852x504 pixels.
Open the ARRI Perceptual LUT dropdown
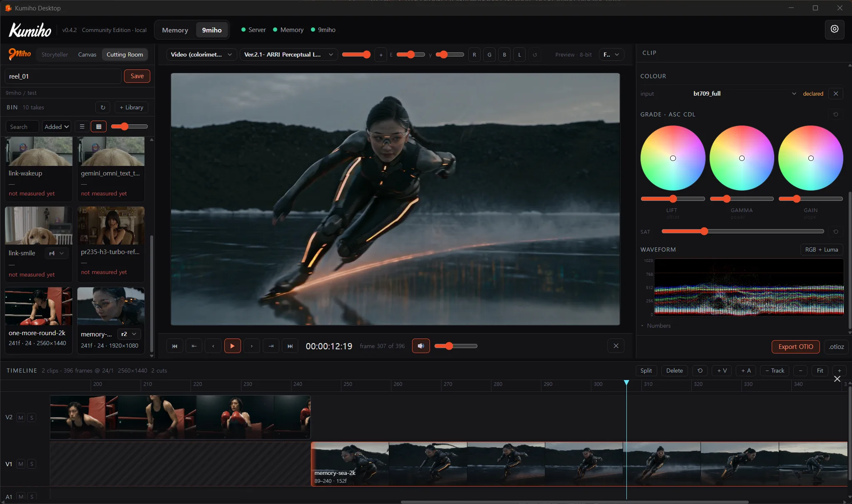pyautogui.click(x=288, y=54)
